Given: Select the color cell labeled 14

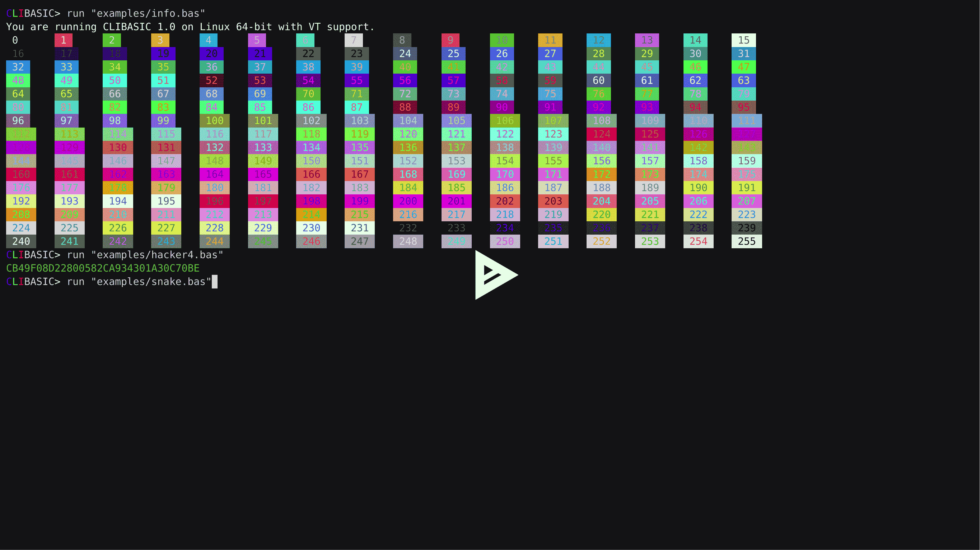Looking at the screenshot, I should coord(695,40).
